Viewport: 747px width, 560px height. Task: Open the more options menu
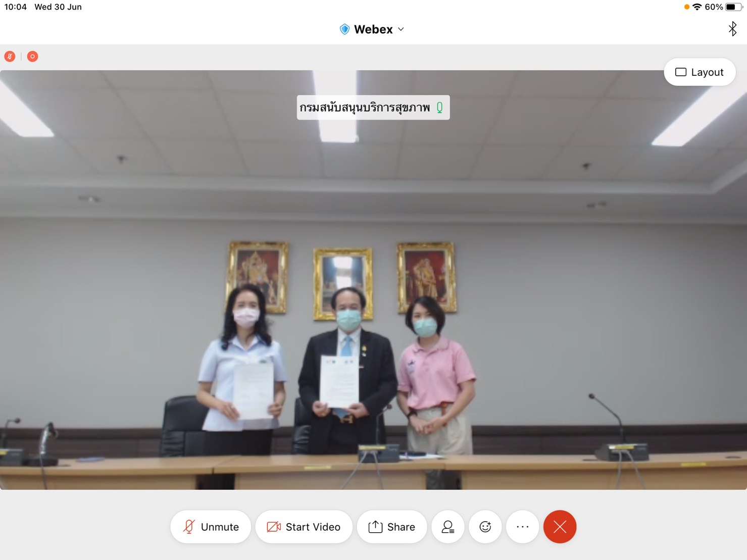click(522, 527)
